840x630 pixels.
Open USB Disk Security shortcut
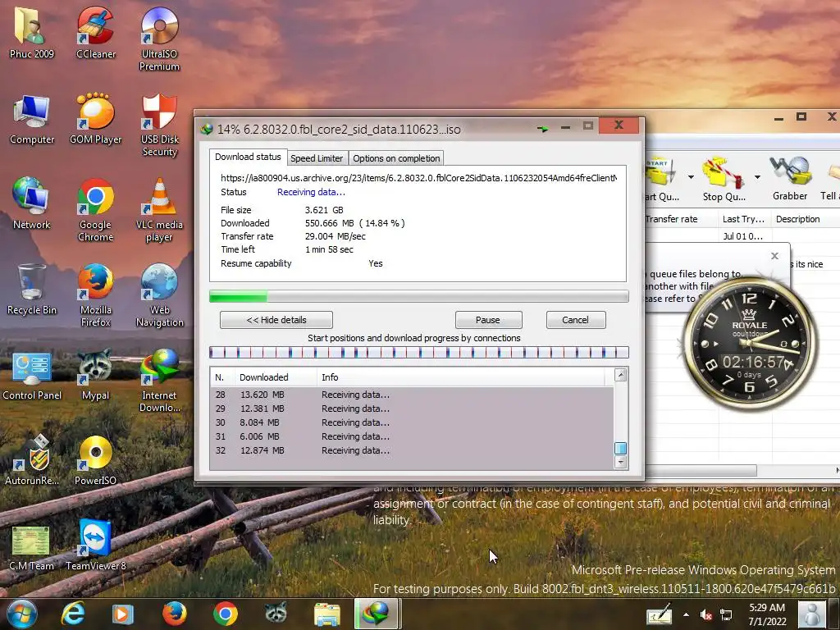coord(159,125)
